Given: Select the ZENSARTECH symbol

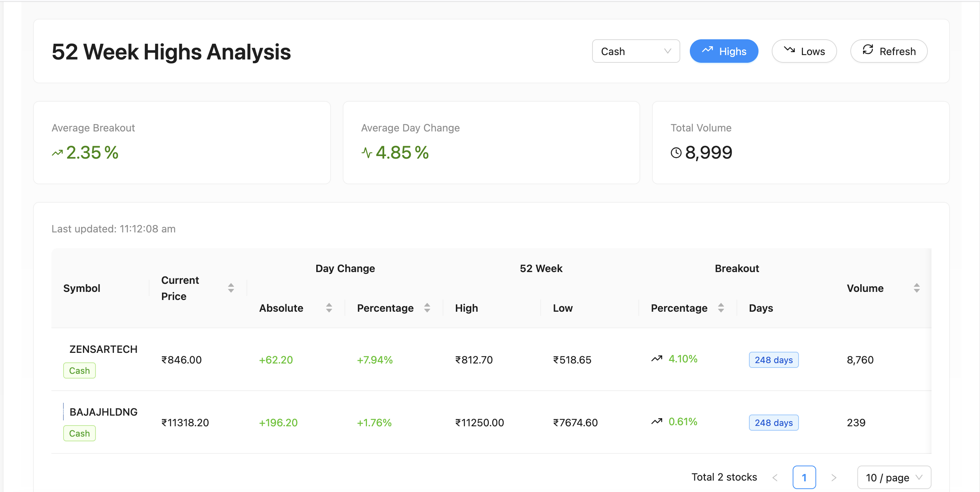Looking at the screenshot, I should pos(103,349).
